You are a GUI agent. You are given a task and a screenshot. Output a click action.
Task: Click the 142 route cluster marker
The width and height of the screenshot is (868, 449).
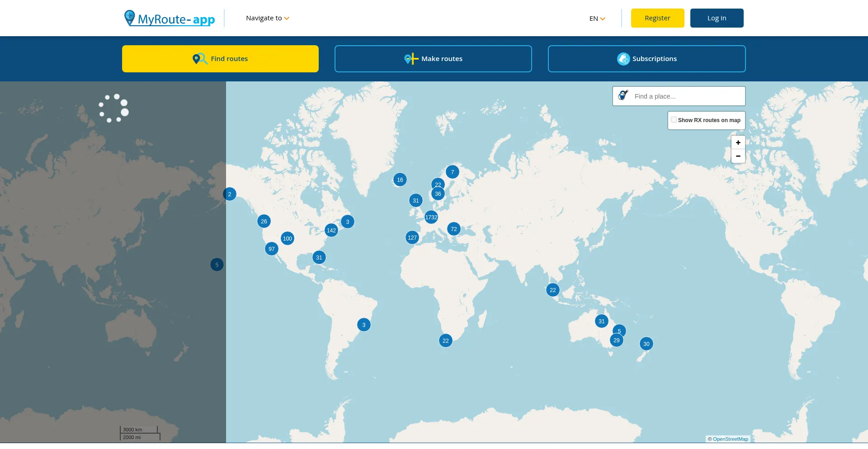pos(331,231)
